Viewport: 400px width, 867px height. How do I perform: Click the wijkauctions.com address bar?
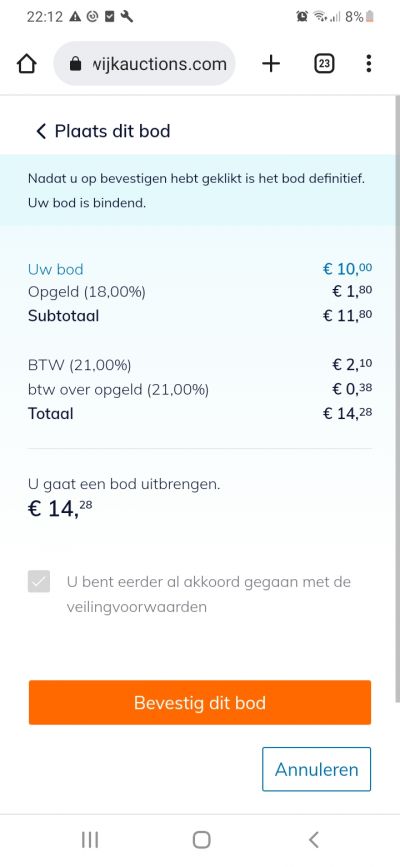(x=144, y=64)
